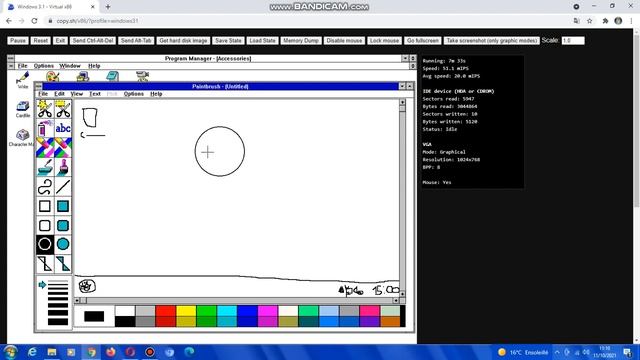Open Internet Explorer from the taskbar
Screen dimensions: 640x360
tap(32, 352)
